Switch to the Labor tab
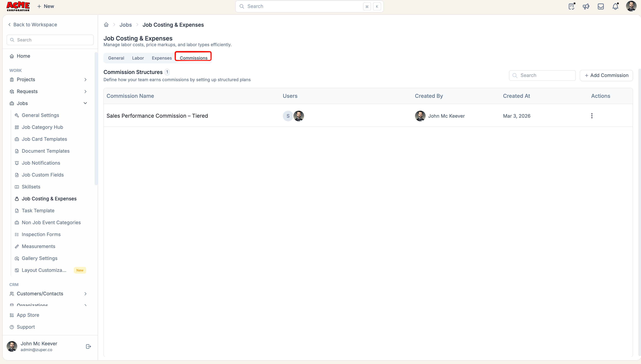Screen dimensions: 641x364 pos(138,58)
